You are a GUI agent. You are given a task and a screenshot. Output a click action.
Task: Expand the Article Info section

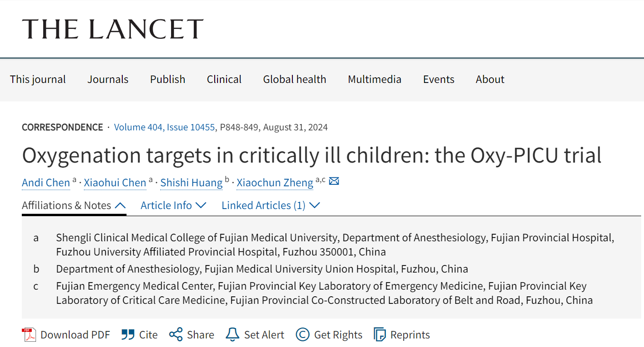pos(173,206)
